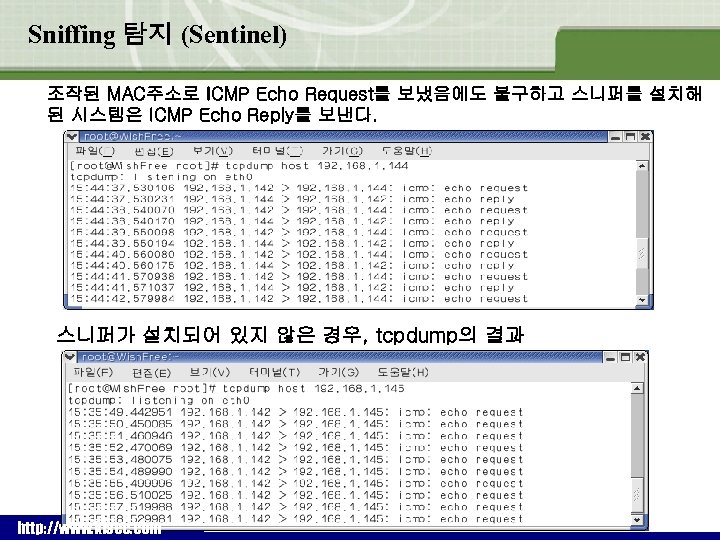Click scroll-up arrow of lower terminal scrollbar
The height and width of the screenshot is (540, 720).
point(637,388)
